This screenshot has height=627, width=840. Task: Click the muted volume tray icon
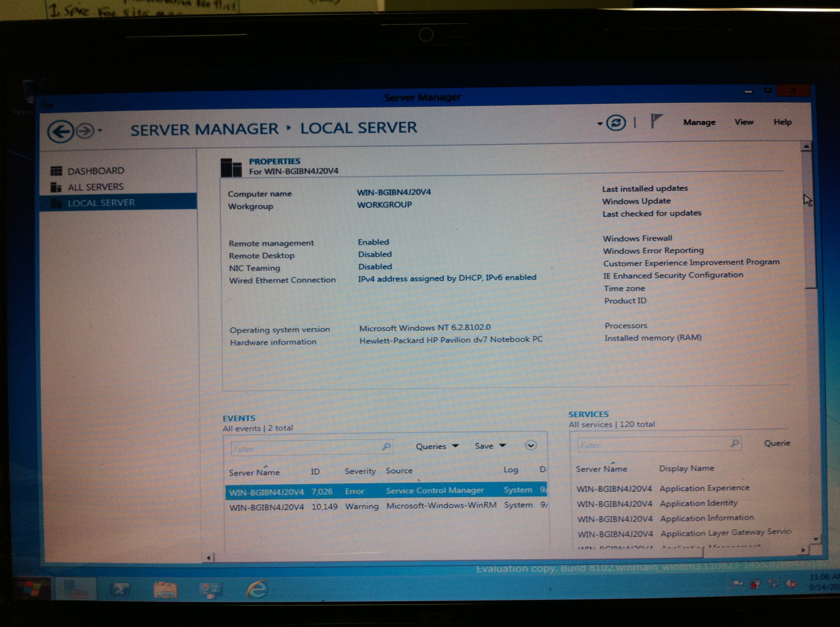point(792,583)
